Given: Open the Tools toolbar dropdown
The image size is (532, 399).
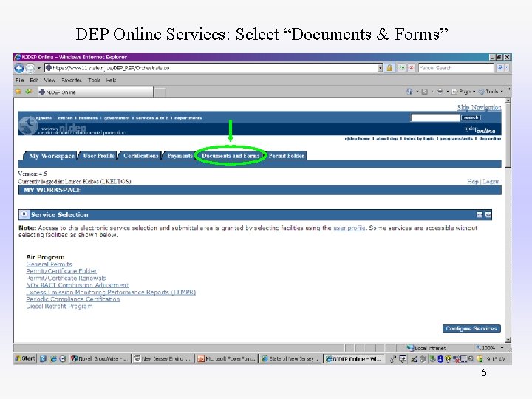Looking at the screenshot, I should [491, 92].
